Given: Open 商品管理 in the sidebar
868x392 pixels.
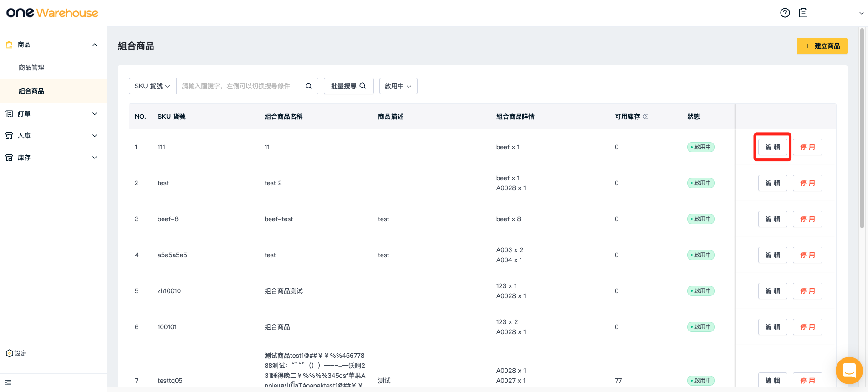Looking at the screenshot, I should pos(31,67).
